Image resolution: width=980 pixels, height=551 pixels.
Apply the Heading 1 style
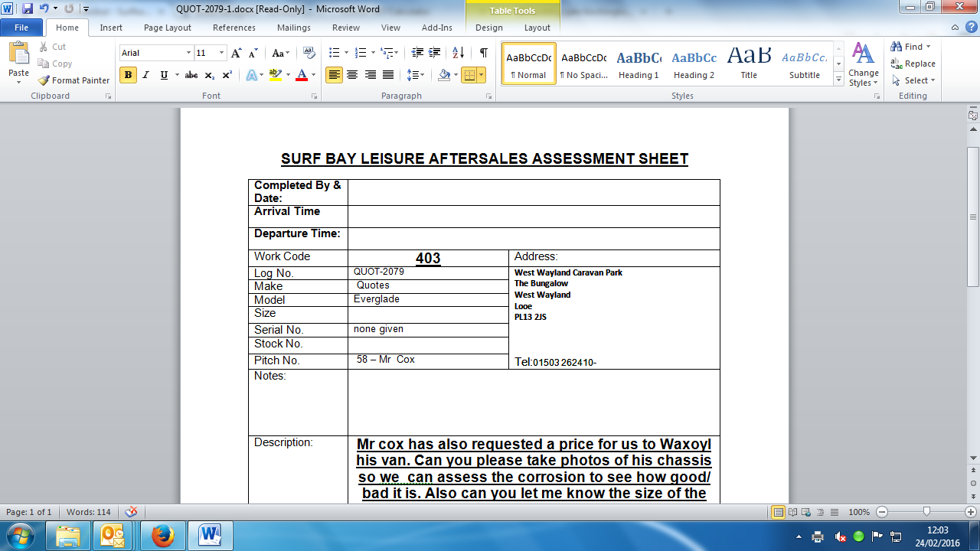click(x=639, y=64)
